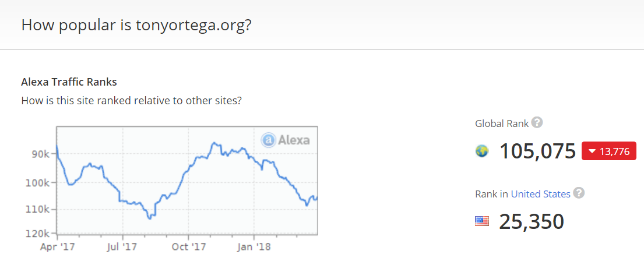Image resolution: width=644 pixels, height=279 pixels.
Task: Click the Alexa Traffic Ranks heading
Action: point(69,82)
